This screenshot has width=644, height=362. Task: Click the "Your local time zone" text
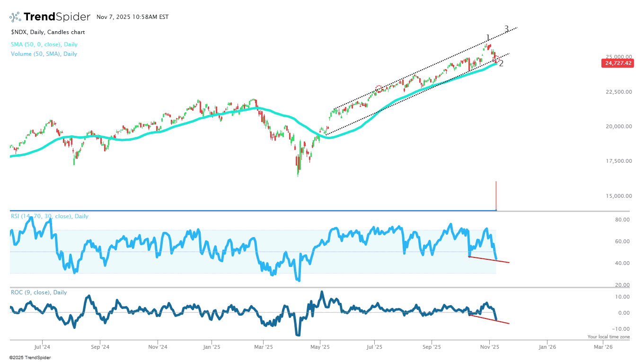click(x=609, y=337)
